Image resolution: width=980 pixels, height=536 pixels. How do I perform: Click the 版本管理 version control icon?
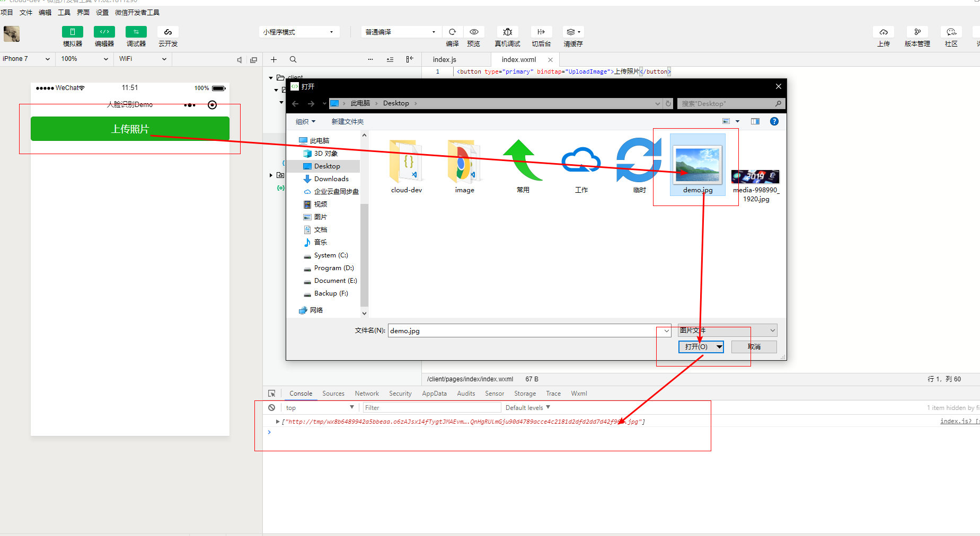(917, 32)
